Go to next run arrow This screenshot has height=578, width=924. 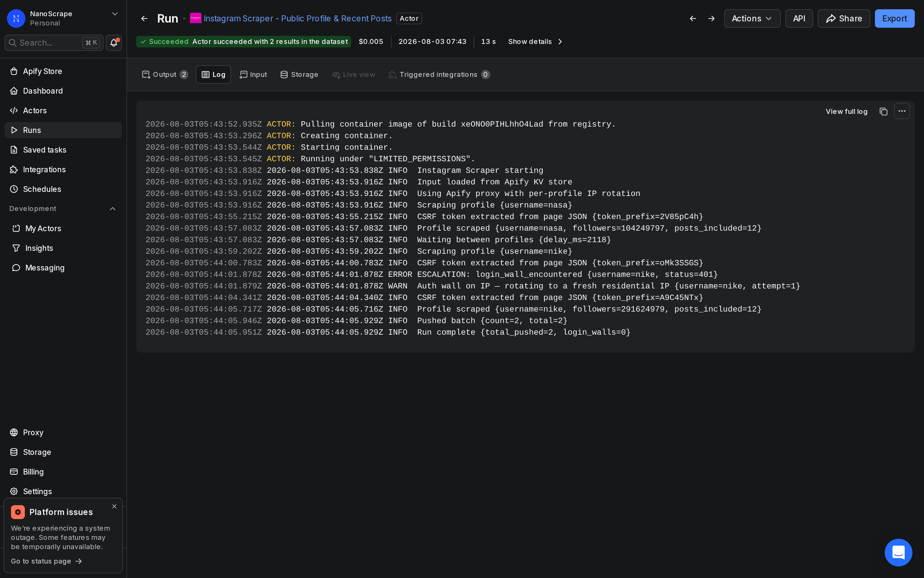pos(711,18)
